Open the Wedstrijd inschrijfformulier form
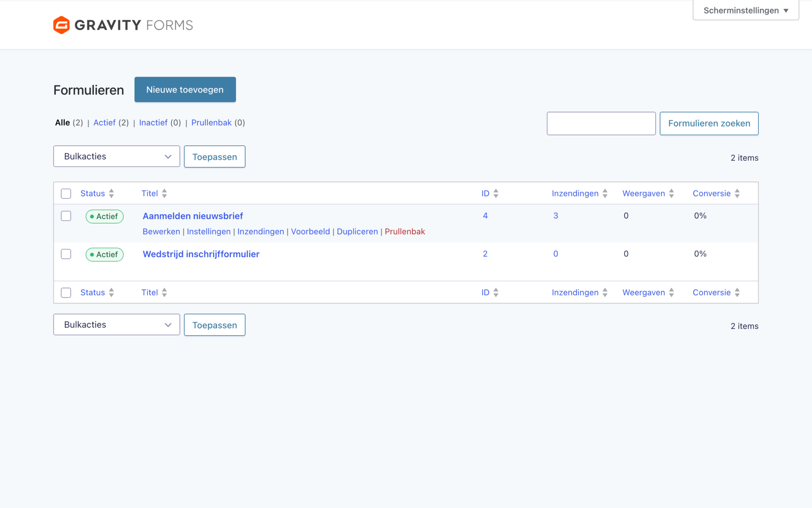This screenshot has width=812, height=508. tap(201, 254)
